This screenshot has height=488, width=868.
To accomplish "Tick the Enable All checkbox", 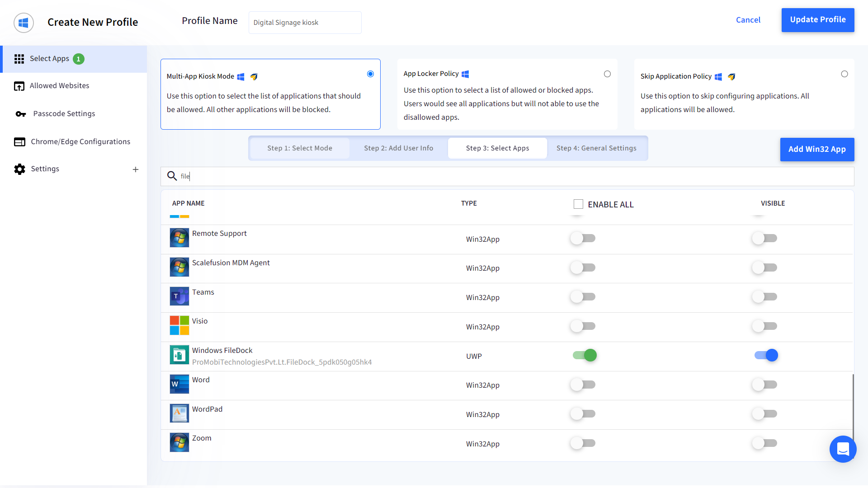I will coord(578,204).
